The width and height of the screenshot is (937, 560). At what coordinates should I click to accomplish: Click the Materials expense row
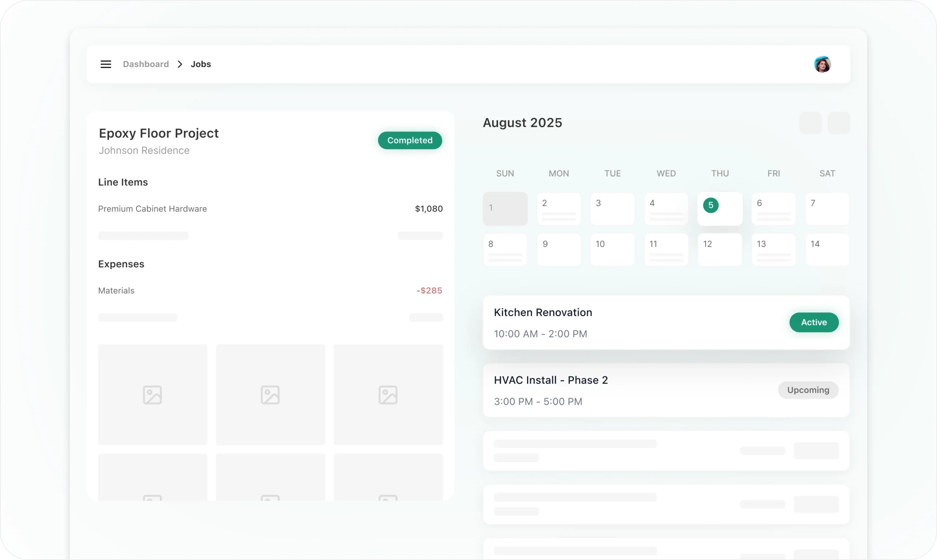point(116,290)
